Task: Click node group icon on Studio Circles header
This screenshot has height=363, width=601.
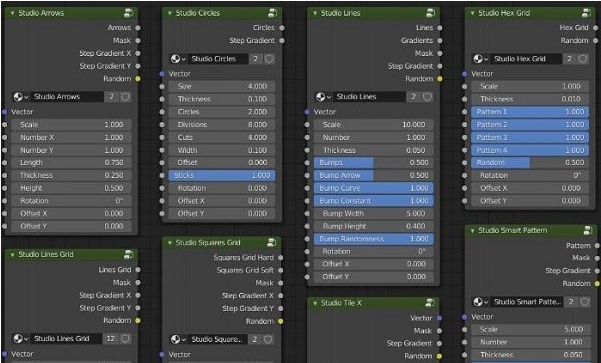Action: (273, 13)
